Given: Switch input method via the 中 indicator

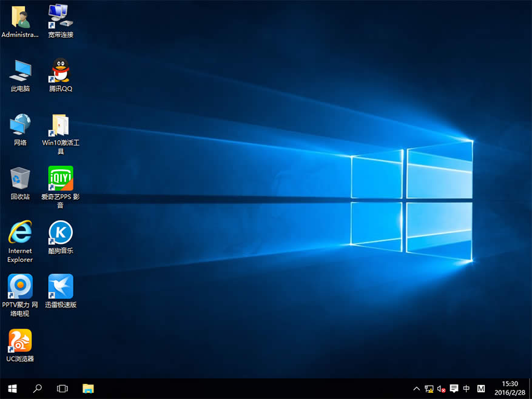Looking at the screenshot, I should pos(466,388).
